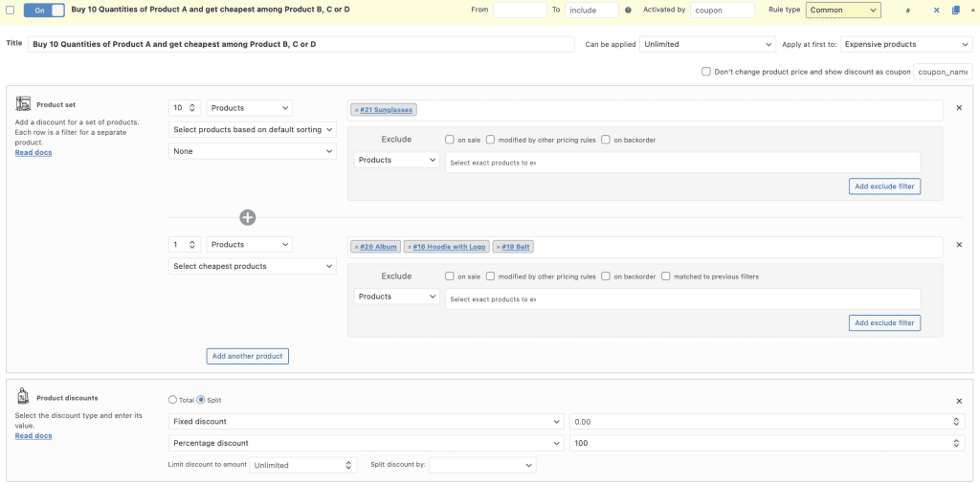This screenshot has width=980, height=485.
Task: Open Read docs link under Product set
Action: [x=33, y=152]
